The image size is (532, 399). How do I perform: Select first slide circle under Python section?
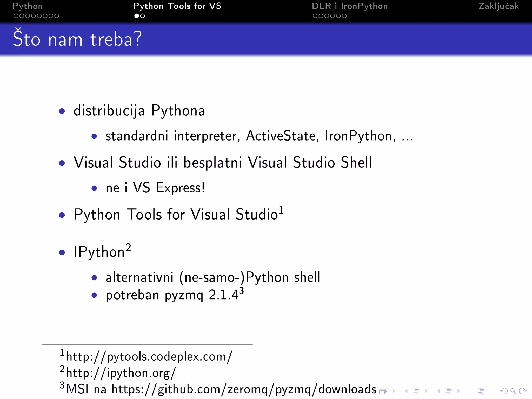16,16
